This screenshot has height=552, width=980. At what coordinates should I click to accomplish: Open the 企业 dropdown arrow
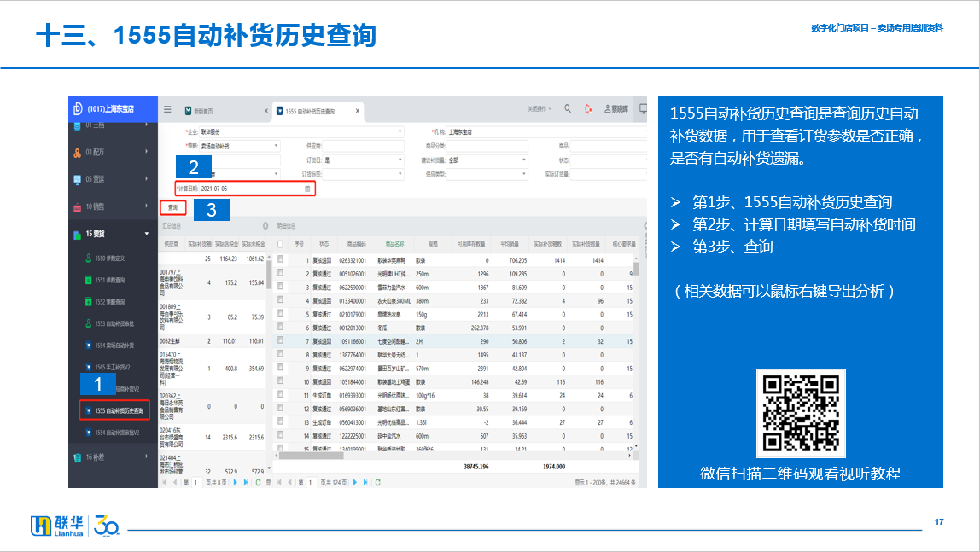coord(400,131)
